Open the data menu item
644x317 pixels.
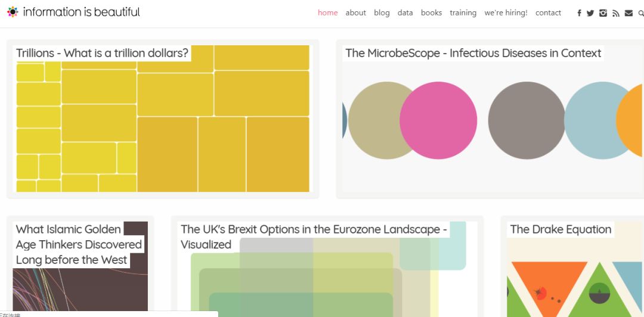coord(405,13)
